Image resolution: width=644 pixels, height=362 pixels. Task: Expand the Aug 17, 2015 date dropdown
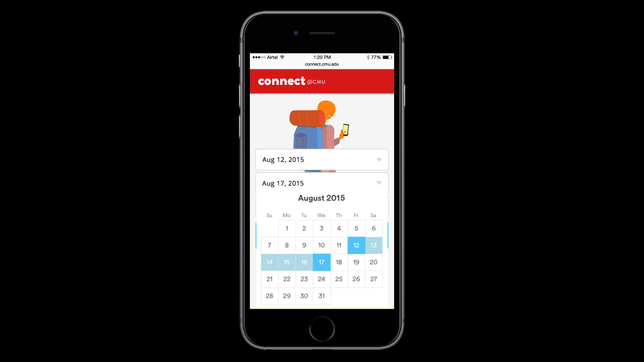point(379,183)
